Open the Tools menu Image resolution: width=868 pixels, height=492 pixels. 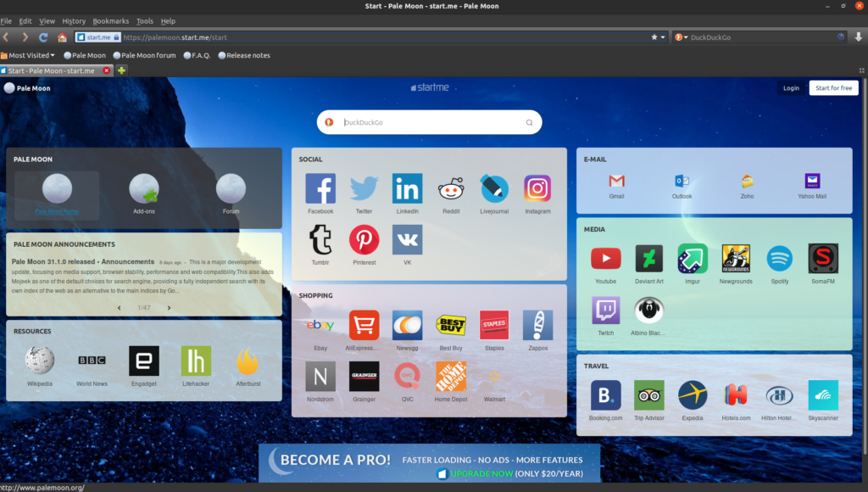coord(144,21)
